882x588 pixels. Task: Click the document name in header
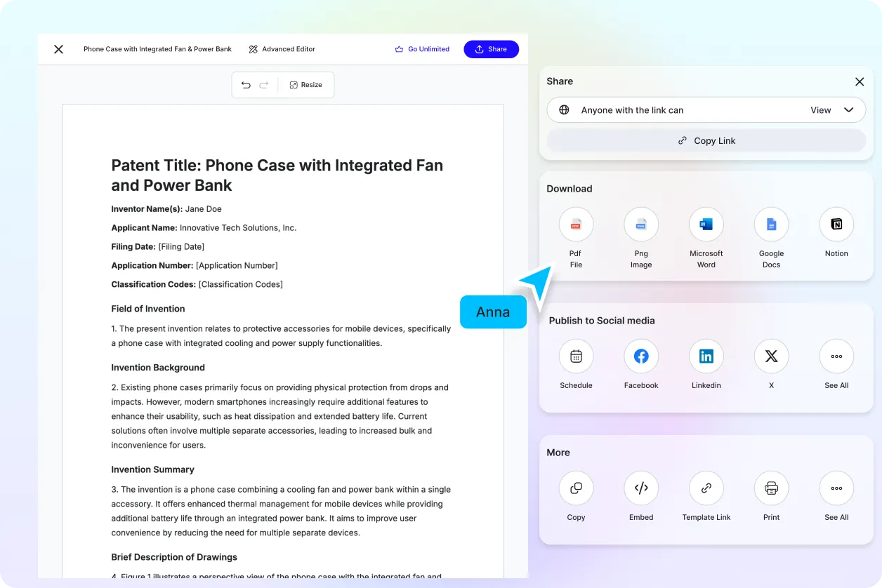click(157, 49)
